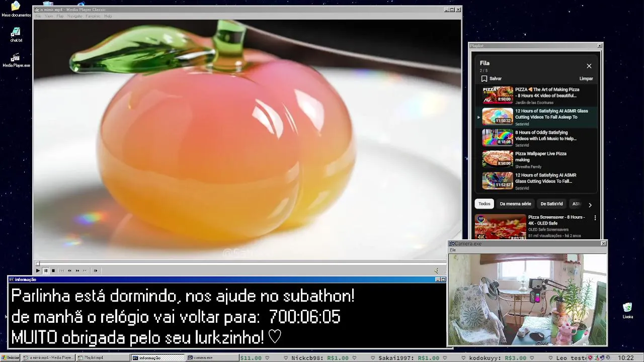Step forward one frame

coord(96,270)
